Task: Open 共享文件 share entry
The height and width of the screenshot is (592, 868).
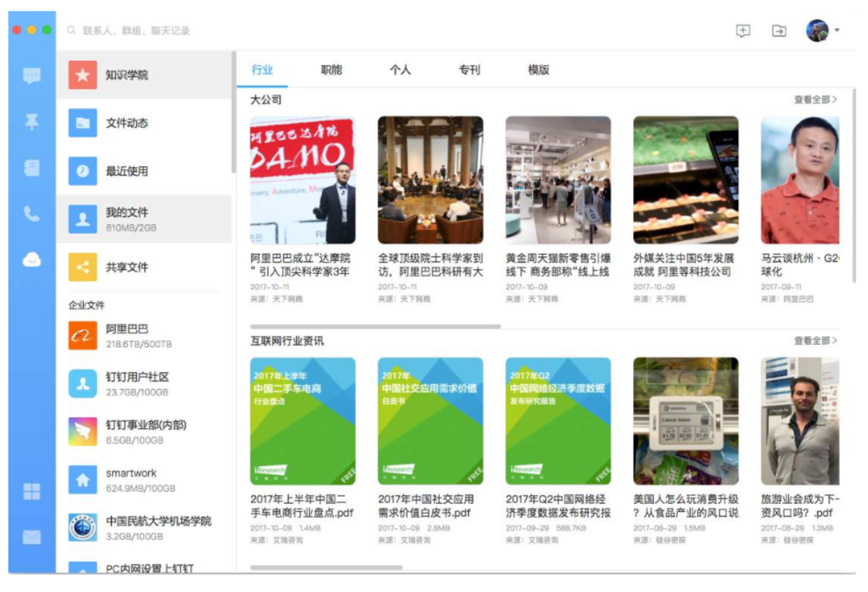Action: coord(144,267)
